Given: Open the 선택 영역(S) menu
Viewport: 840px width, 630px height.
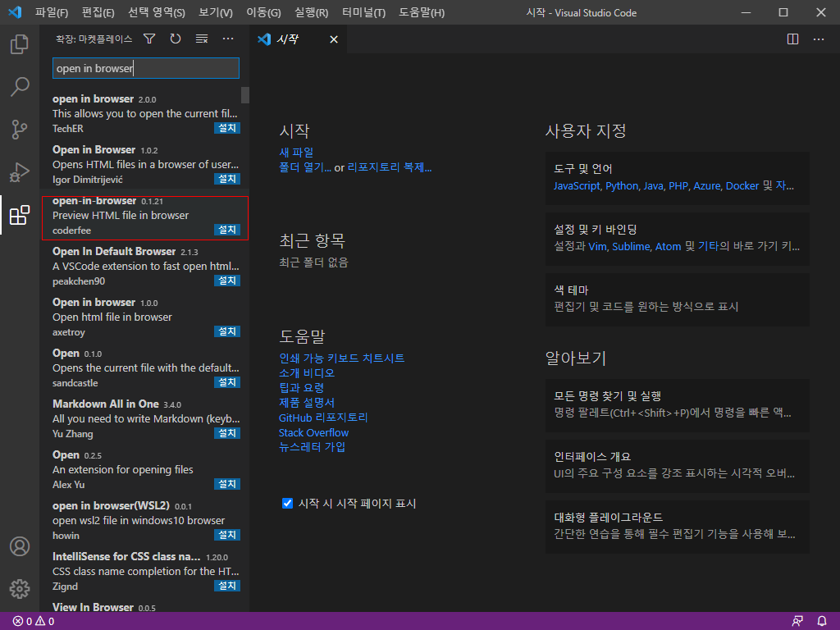Looking at the screenshot, I should tap(157, 12).
